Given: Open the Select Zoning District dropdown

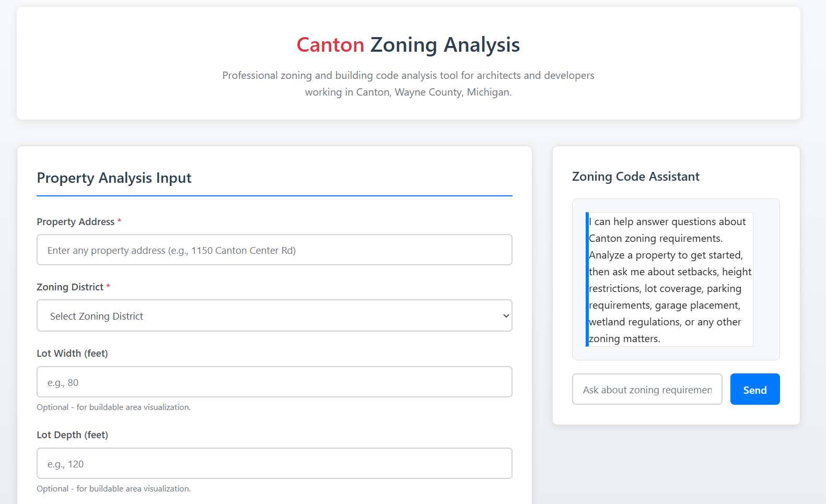Looking at the screenshot, I should point(274,315).
